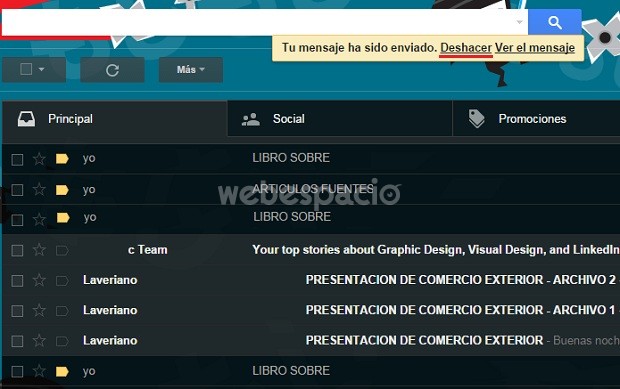Mark the ARCHIVO 1 email as important
620x389 pixels.
pos(62,311)
